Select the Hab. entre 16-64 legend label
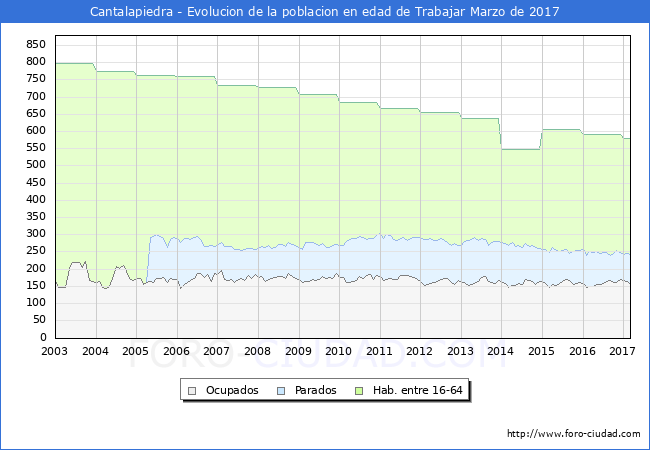 417,390
